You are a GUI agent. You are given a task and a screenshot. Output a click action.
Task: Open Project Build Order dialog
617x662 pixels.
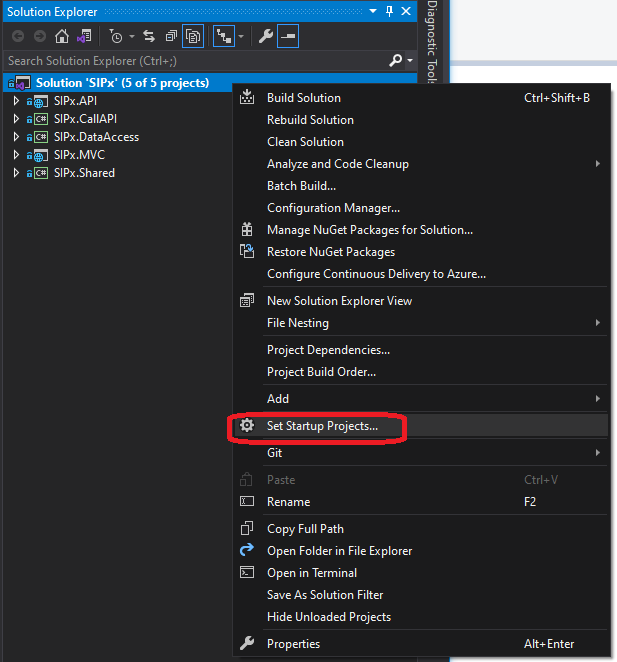pyautogui.click(x=421, y=372)
